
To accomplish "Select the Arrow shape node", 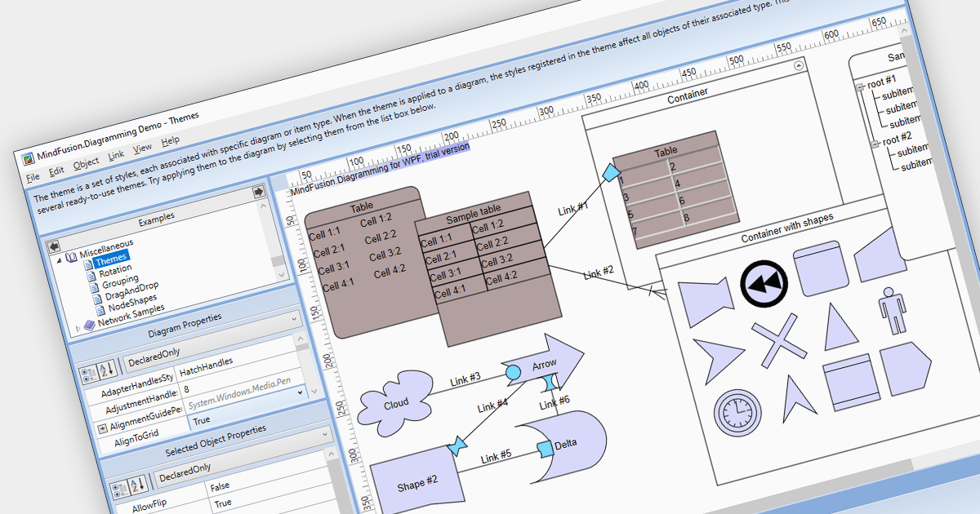I will (543, 363).
